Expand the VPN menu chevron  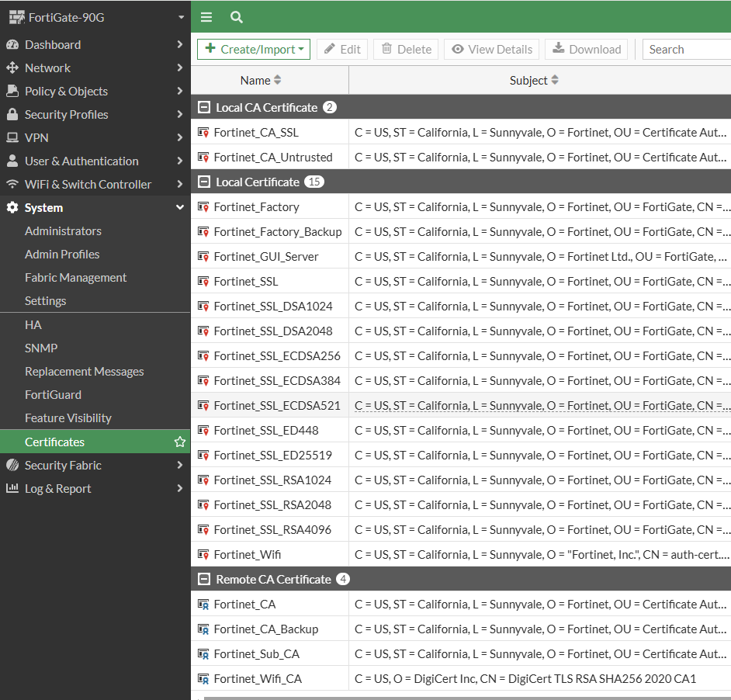pos(180,137)
